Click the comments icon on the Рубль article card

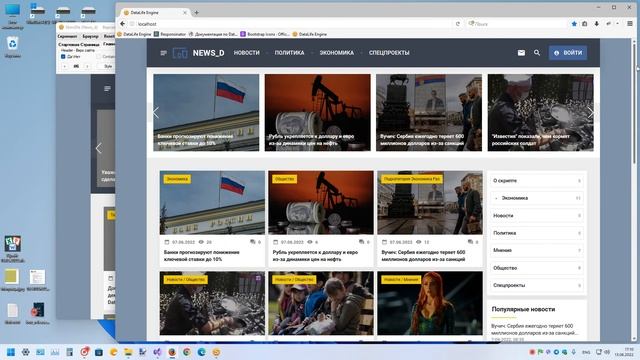[361, 242]
